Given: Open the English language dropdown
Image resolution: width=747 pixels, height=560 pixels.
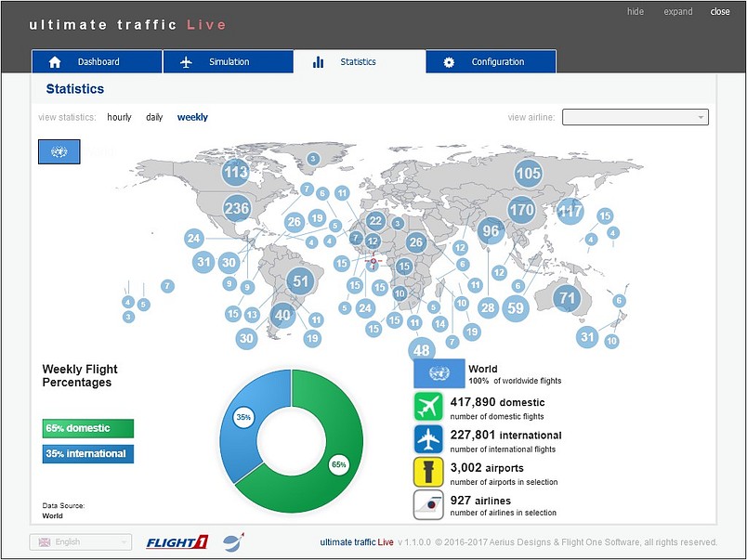Looking at the screenshot, I should [x=81, y=542].
